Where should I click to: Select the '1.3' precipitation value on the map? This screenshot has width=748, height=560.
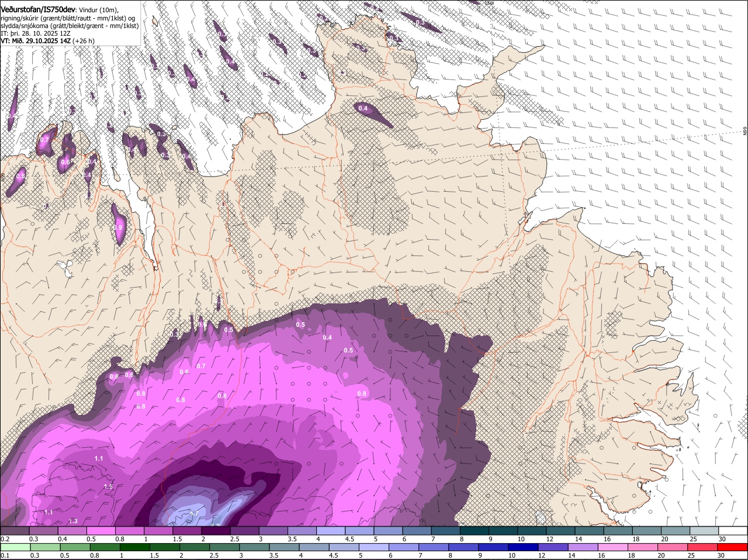click(73, 521)
